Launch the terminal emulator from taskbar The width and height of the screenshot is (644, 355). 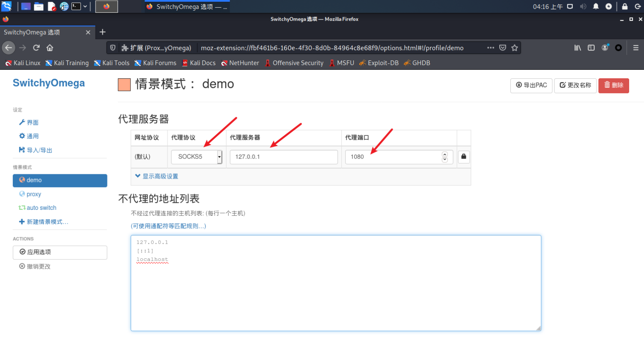coord(76,6)
